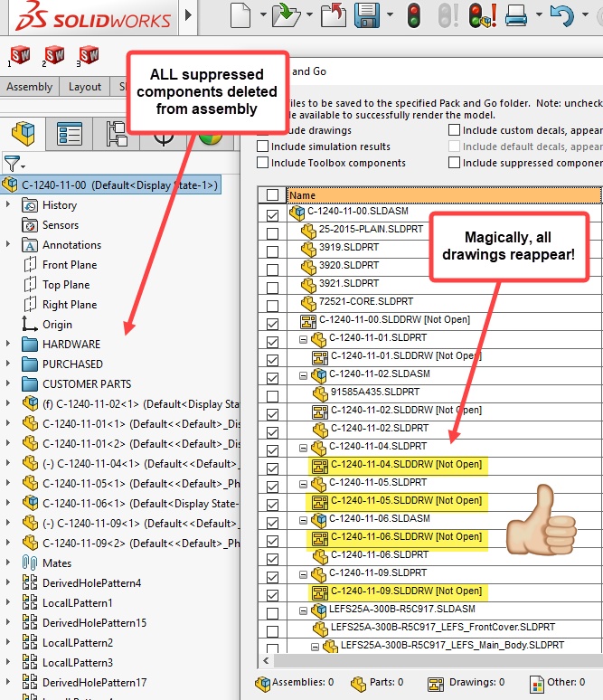The height and width of the screenshot is (700, 603).
Task: Collapse C-1240-11-05.SLDPRT node in list
Action: point(303,485)
